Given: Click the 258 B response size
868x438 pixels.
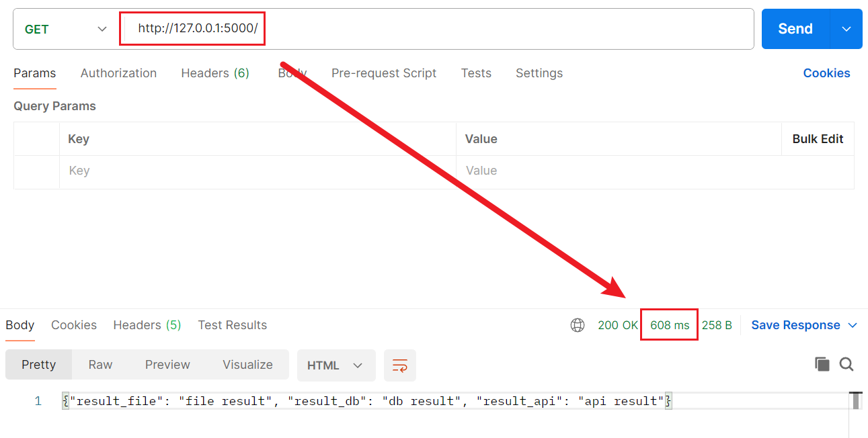Looking at the screenshot, I should tap(717, 325).
